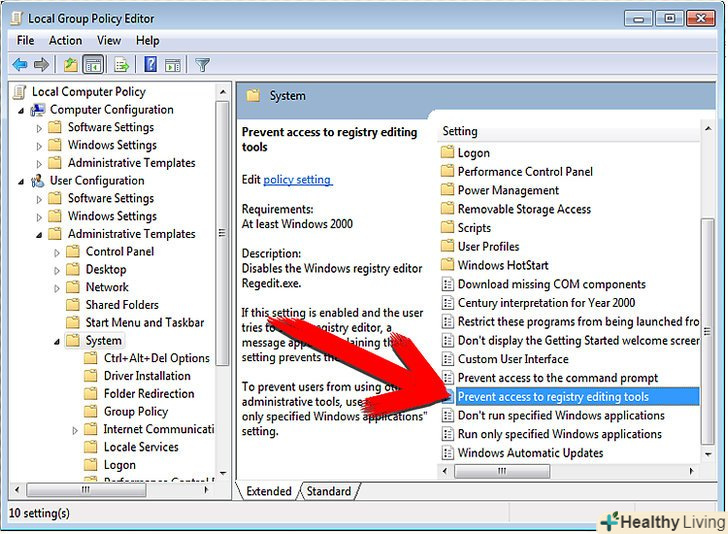Click the Run only specified Windows applications icon
The height and width of the screenshot is (534, 728).
pyautogui.click(x=448, y=434)
